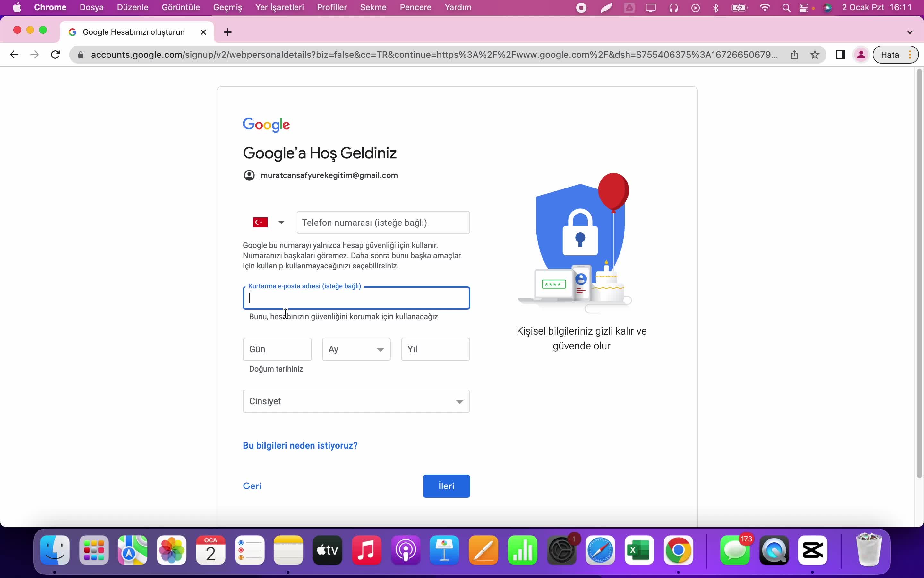The height and width of the screenshot is (578, 924).
Task: Reload the current page
Action: 56,55
